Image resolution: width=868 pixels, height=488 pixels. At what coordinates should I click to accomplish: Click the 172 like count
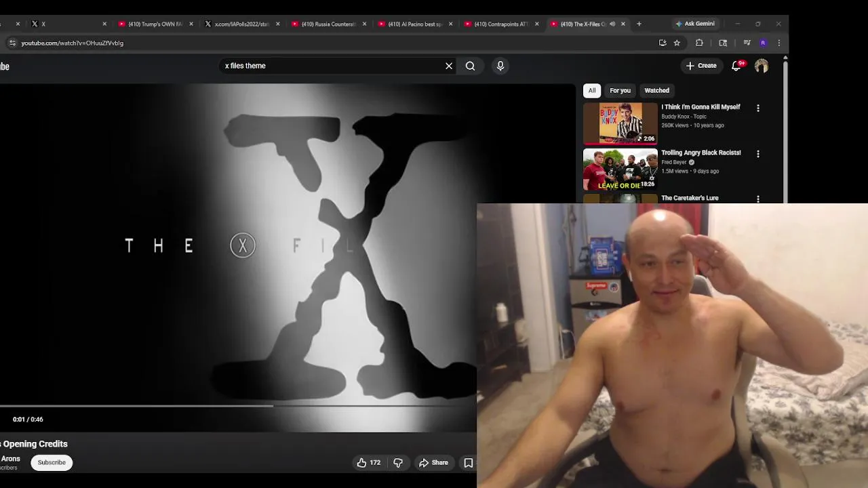[375, 463]
